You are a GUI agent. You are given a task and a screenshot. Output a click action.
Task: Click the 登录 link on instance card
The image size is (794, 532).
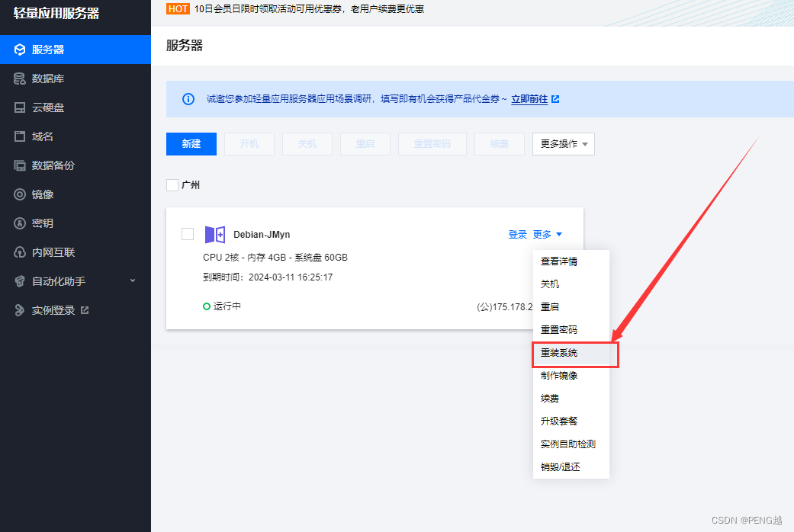click(518, 234)
